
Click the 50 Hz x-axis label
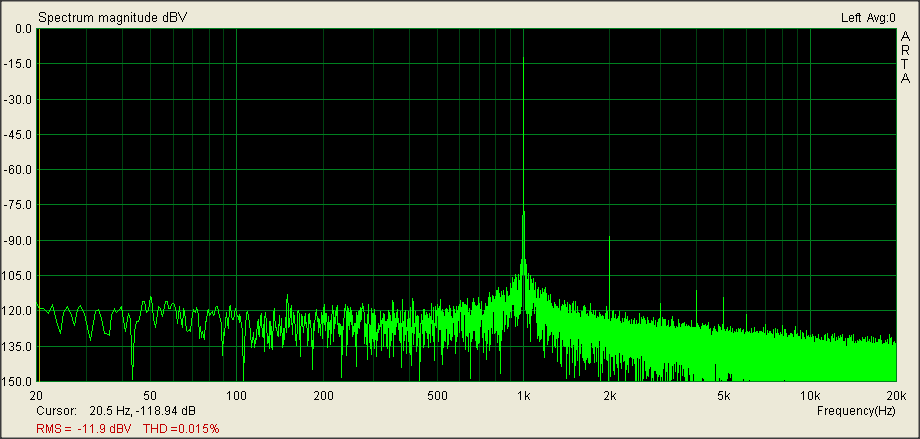(x=151, y=394)
